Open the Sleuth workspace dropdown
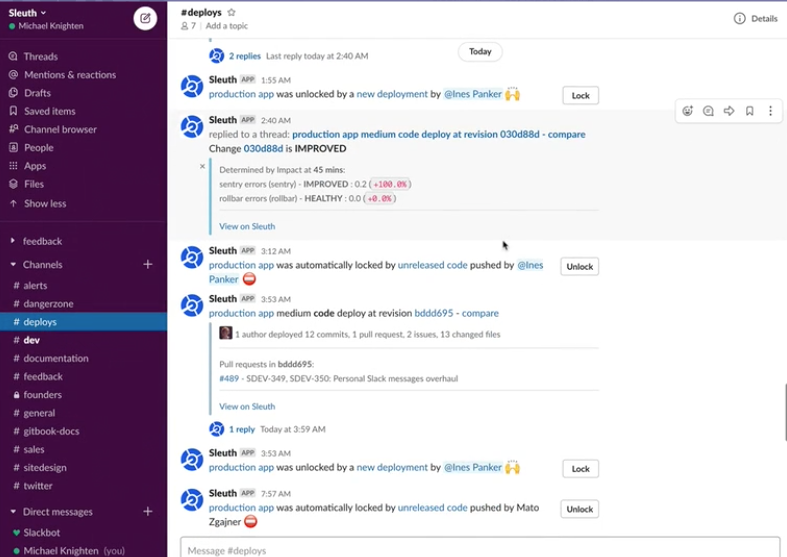 27,13
